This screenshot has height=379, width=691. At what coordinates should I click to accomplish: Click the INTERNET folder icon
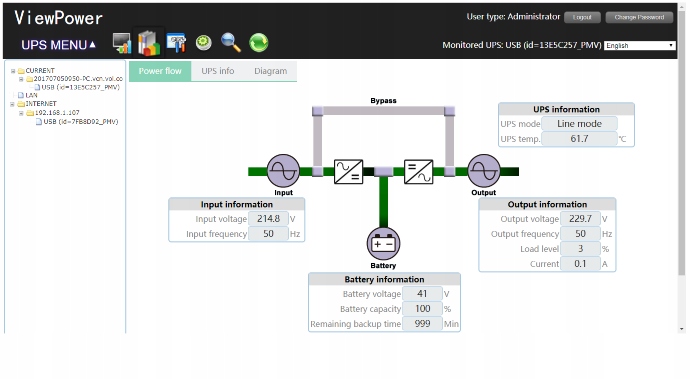pos(21,104)
